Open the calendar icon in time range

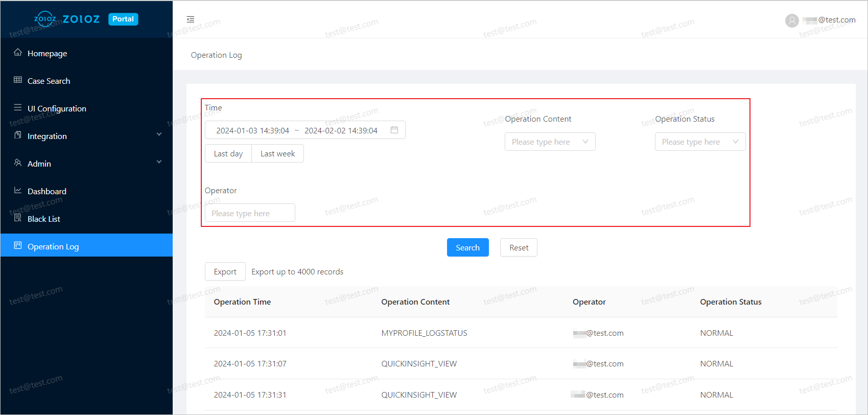coord(394,130)
